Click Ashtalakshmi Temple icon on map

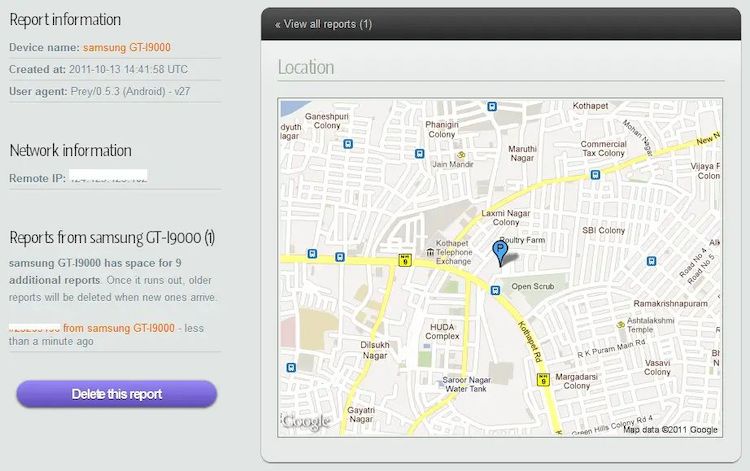pos(621,325)
